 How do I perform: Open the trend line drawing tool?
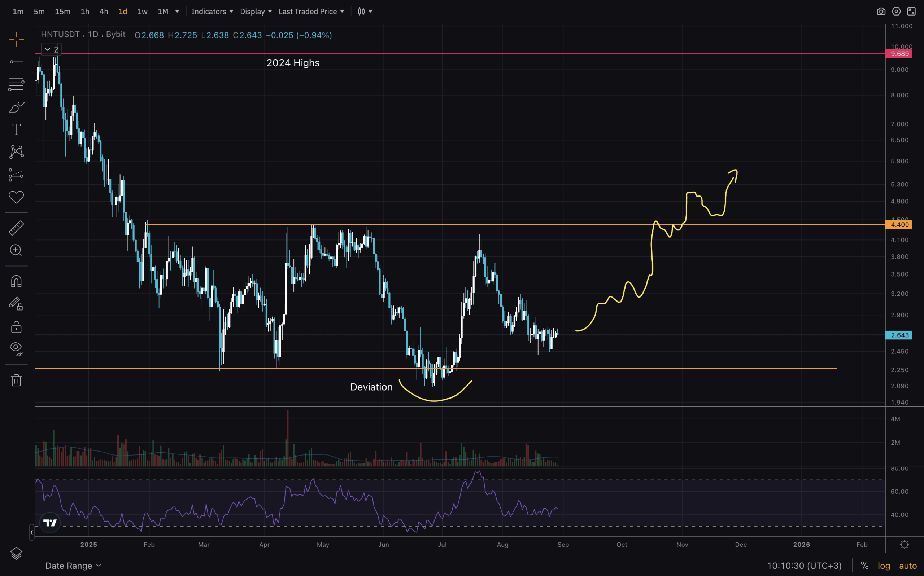(x=16, y=61)
